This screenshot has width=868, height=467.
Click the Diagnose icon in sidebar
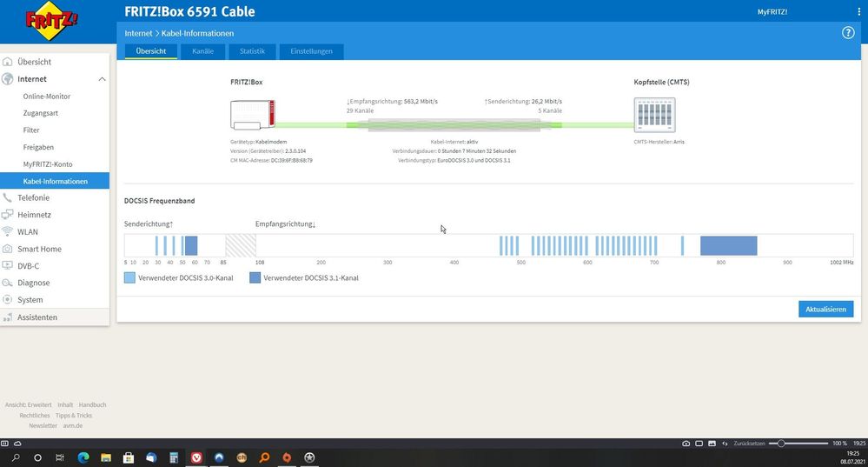point(7,283)
